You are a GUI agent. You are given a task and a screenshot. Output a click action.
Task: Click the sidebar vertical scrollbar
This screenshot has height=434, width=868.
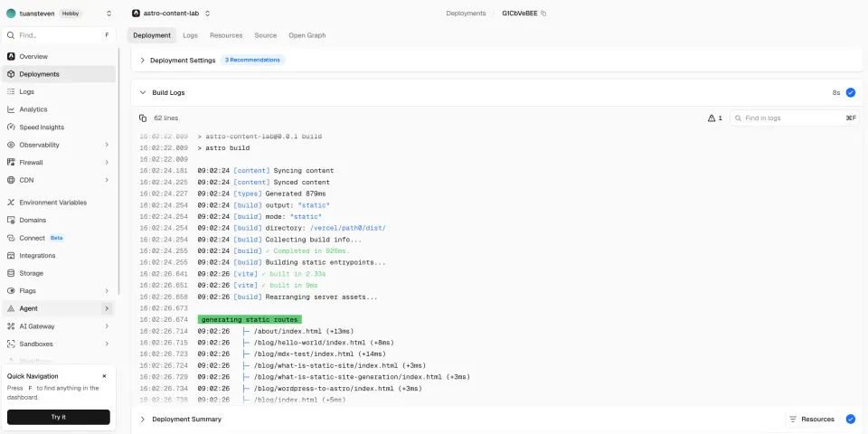[118, 172]
